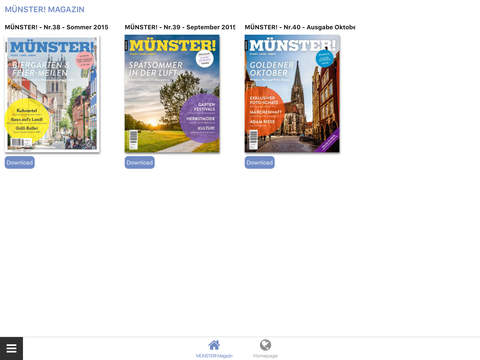Screen dimensions: 480x360
Task: Switch to the Homepage tab label
Action: pyautogui.click(x=265, y=356)
